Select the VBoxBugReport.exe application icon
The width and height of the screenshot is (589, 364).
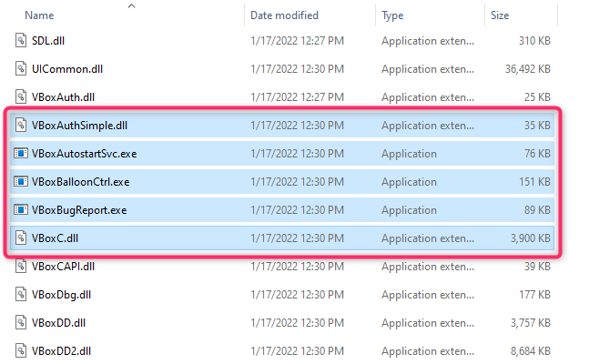tap(22, 210)
